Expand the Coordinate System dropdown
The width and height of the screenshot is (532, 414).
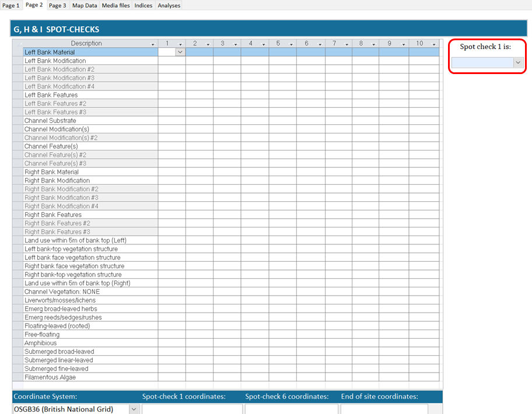[134, 409]
